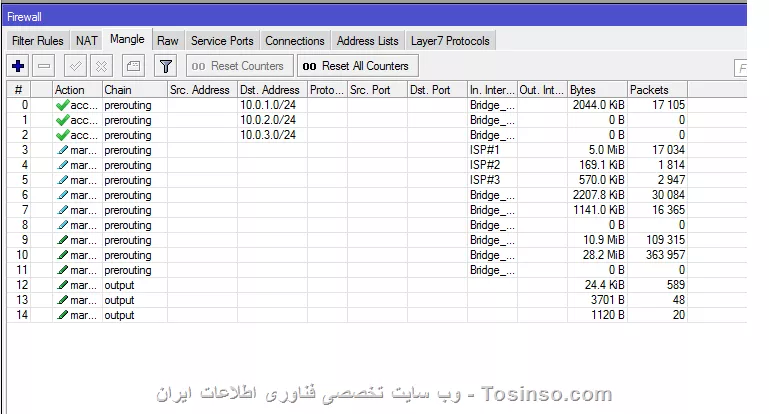Click the 363 957 packets value
The image size is (769, 414).
666,255
